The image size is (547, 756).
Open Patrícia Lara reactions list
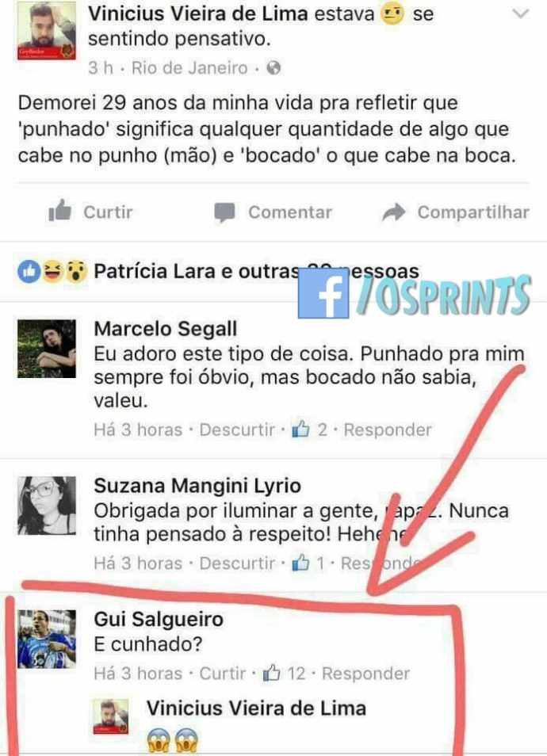[x=256, y=272]
